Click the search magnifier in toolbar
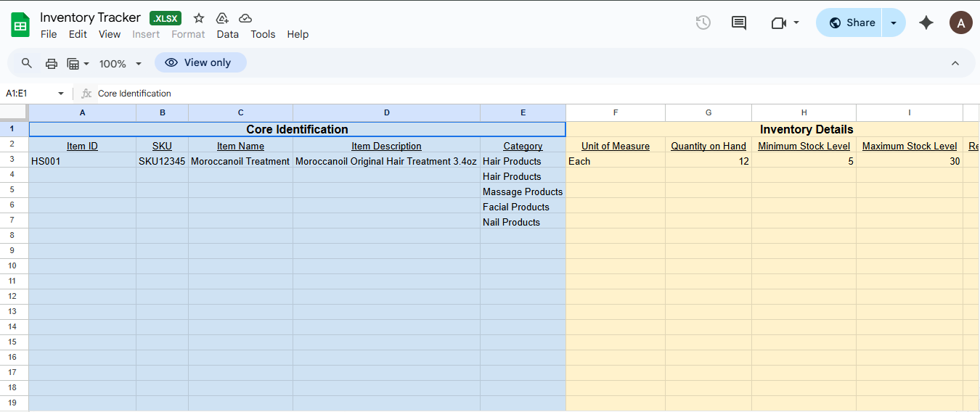Screen dimensions: 980x412 coord(27,63)
